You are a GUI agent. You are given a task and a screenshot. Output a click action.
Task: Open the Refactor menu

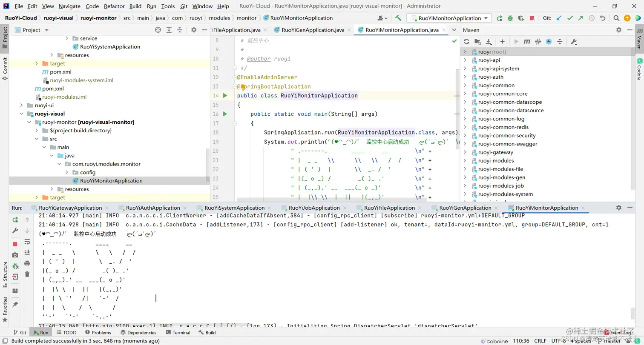(114, 6)
